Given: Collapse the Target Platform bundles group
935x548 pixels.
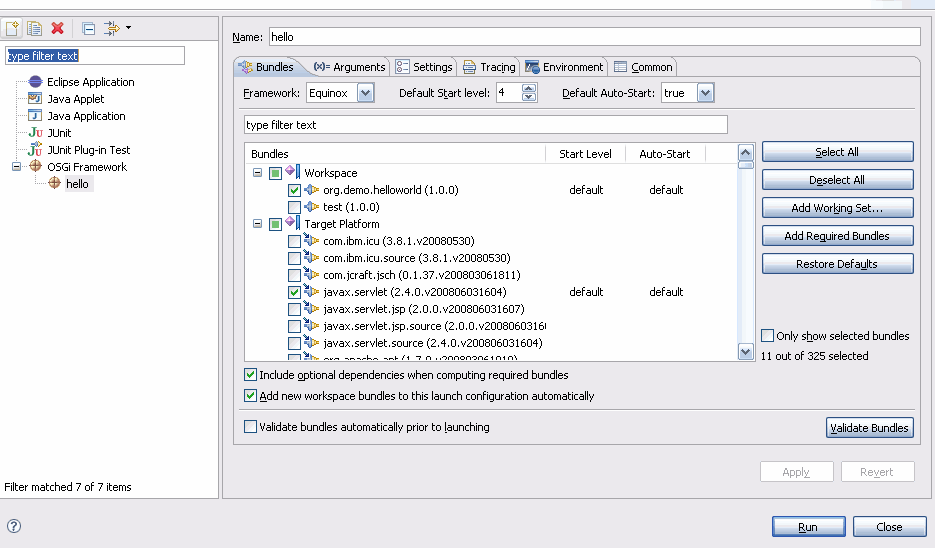Looking at the screenshot, I should point(258,224).
